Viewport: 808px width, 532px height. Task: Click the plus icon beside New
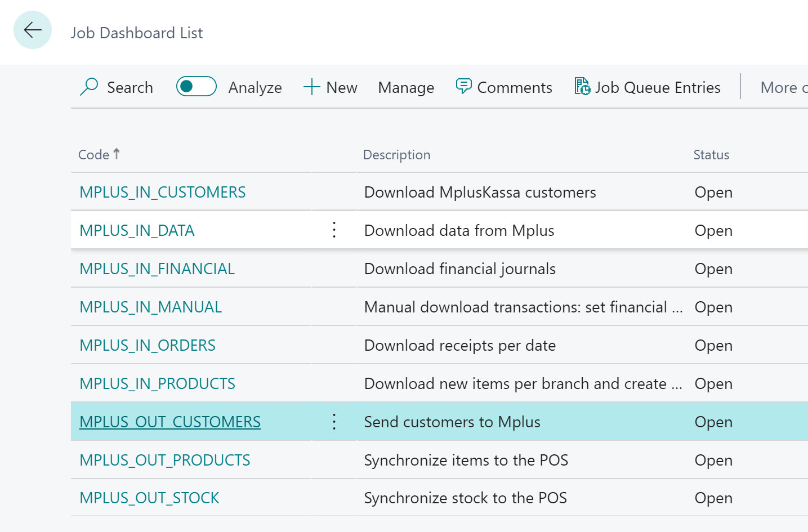tap(311, 87)
